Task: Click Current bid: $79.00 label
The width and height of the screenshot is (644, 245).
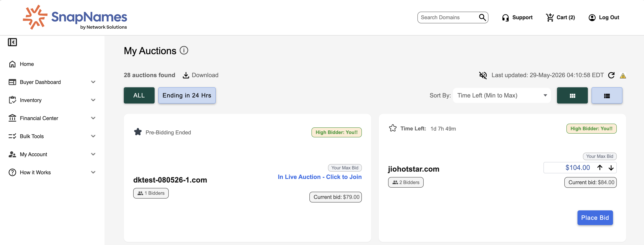Action: 336,197
